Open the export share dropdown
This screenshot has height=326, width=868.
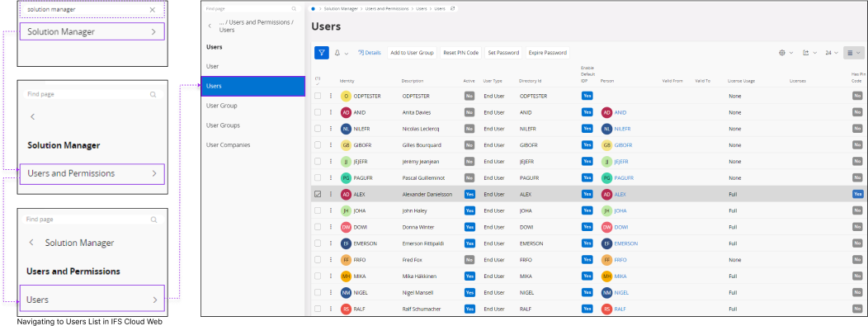click(809, 53)
